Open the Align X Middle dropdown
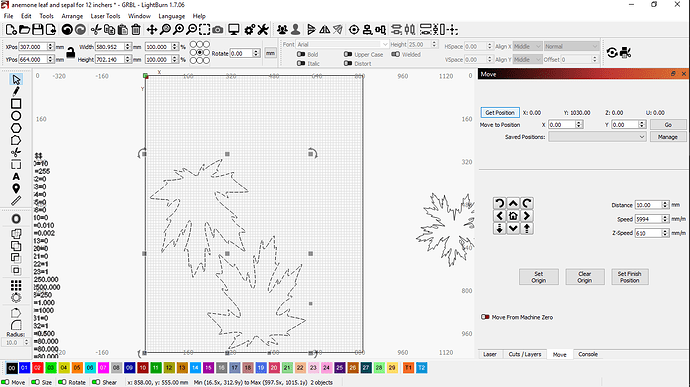 (527, 46)
